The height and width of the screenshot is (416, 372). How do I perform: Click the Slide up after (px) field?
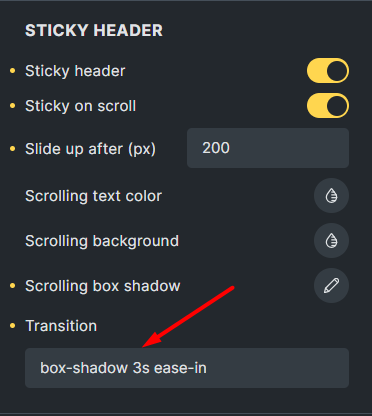tap(268, 148)
